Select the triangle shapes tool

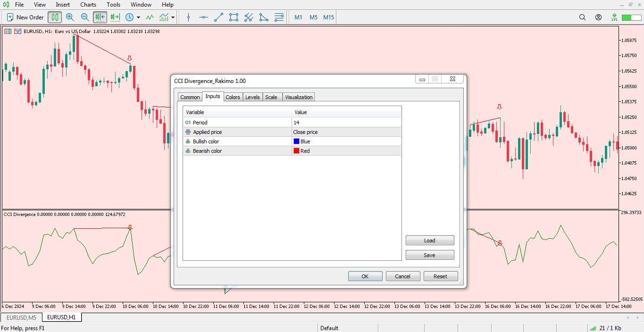click(264, 17)
